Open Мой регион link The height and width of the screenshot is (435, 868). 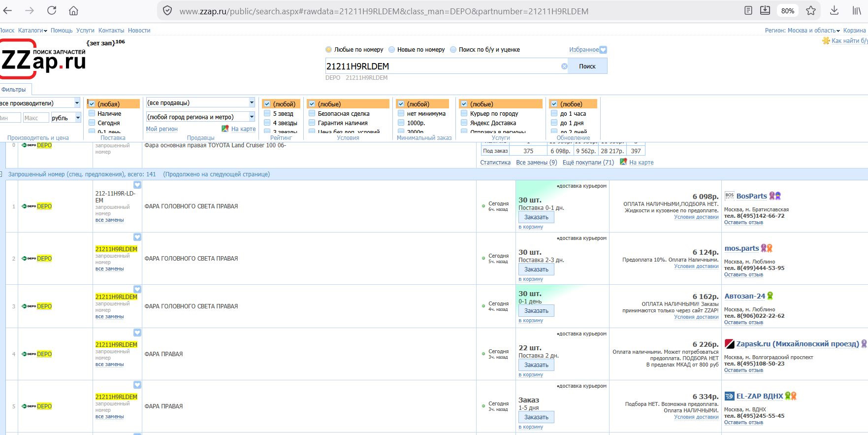tap(161, 129)
